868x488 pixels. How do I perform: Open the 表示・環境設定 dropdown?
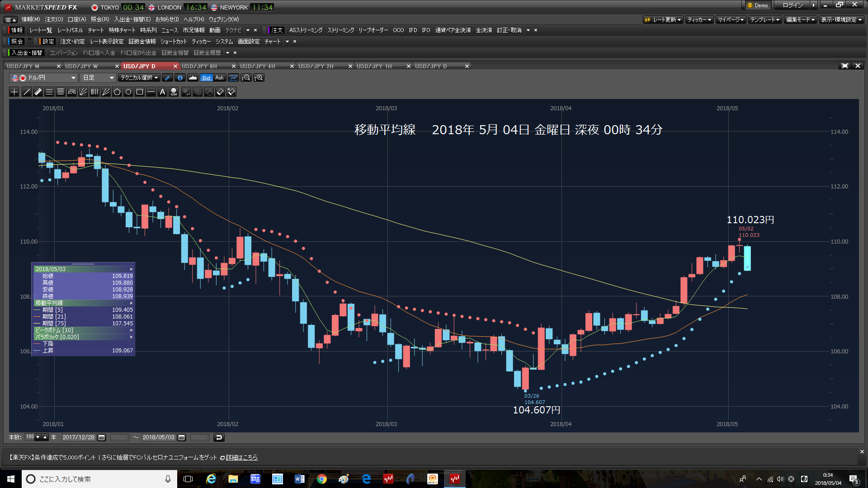[x=841, y=20]
